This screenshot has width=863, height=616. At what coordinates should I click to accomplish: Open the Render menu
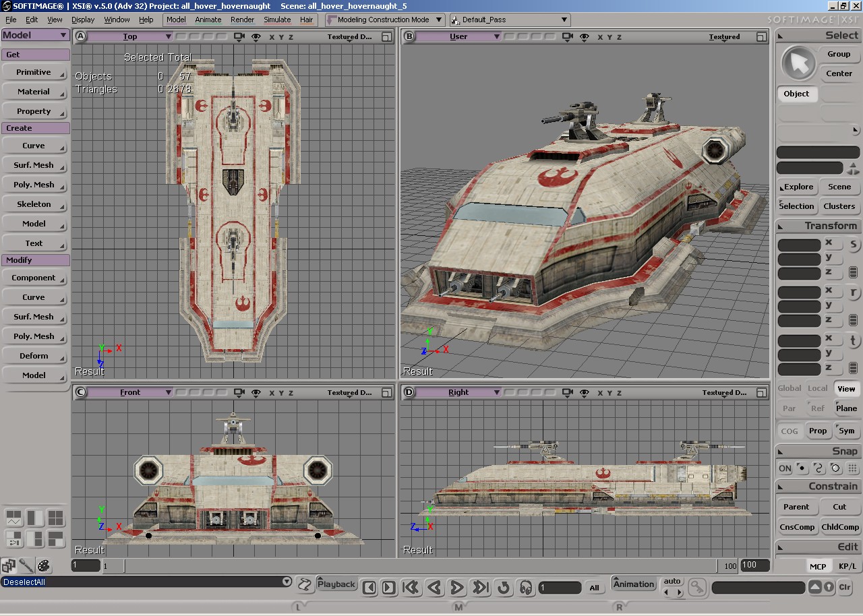tap(242, 20)
